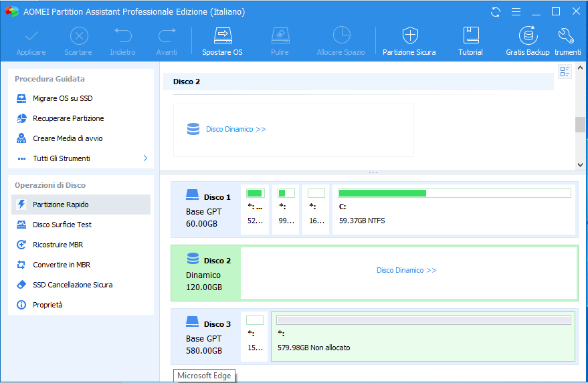Select the C: 59.37GB NTFS partition

(x=454, y=209)
